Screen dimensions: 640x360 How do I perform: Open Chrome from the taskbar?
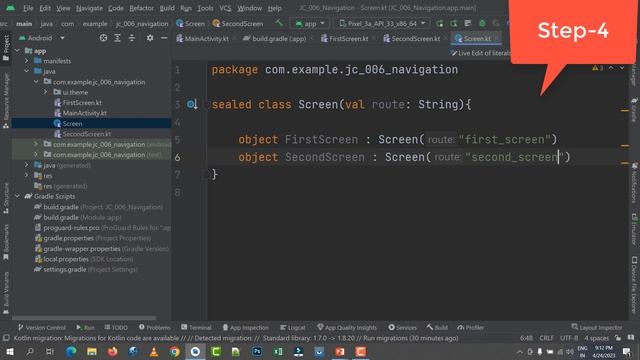174,352
